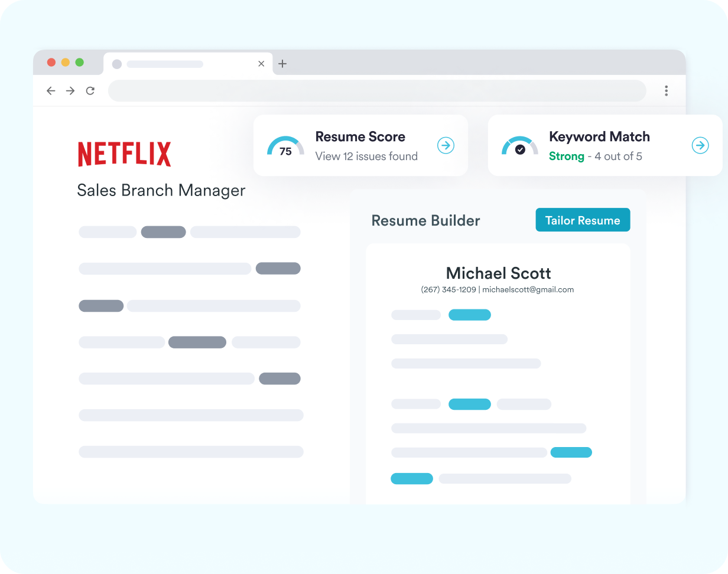Open the Resume Score details arrow
The image size is (728, 574).
point(446,145)
